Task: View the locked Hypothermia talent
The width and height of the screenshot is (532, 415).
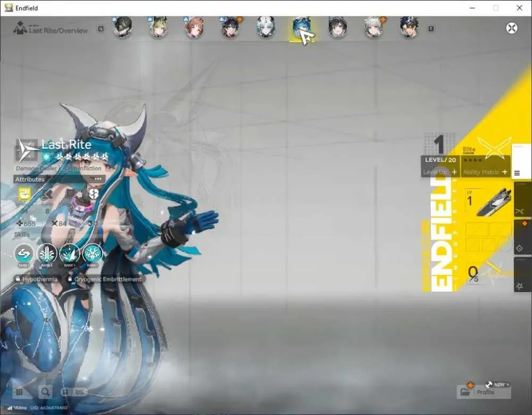Action: [x=37, y=279]
